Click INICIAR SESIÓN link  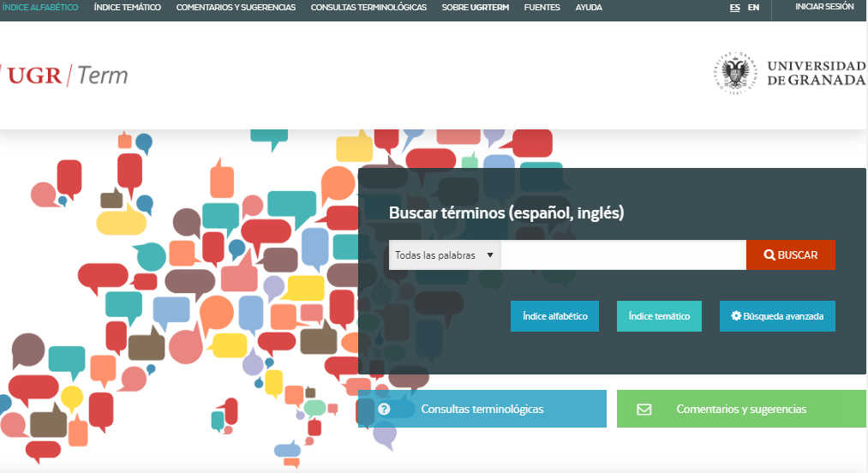[824, 7]
